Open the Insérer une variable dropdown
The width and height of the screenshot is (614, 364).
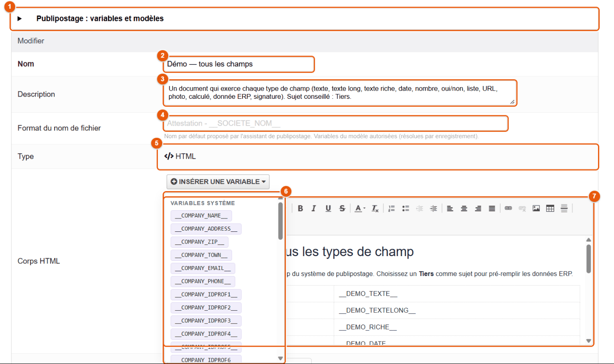(x=218, y=182)
